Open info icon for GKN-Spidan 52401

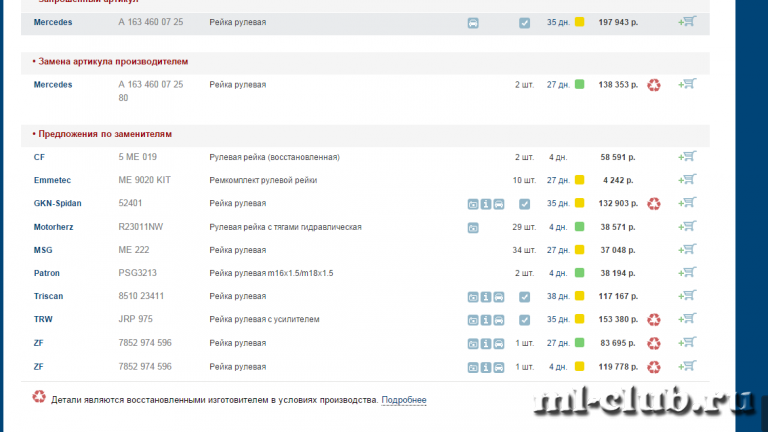[x=486, y=204]
